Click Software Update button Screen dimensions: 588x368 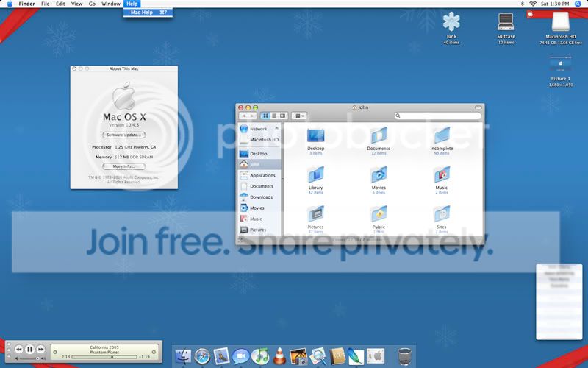point(123,135)
